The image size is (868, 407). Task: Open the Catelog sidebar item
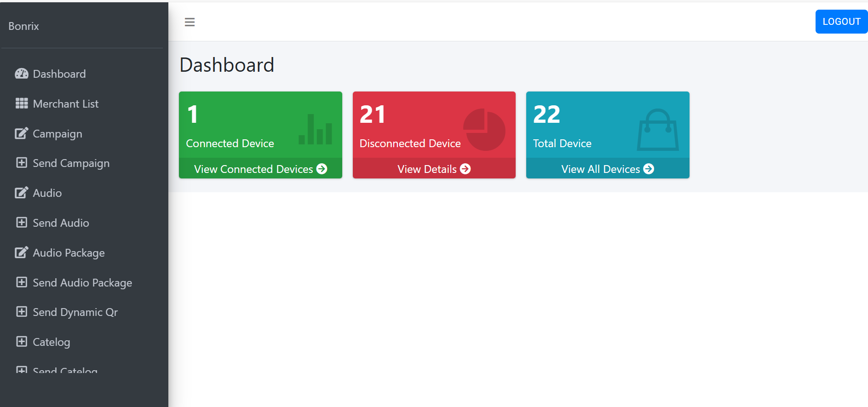[x=51, y=342]
